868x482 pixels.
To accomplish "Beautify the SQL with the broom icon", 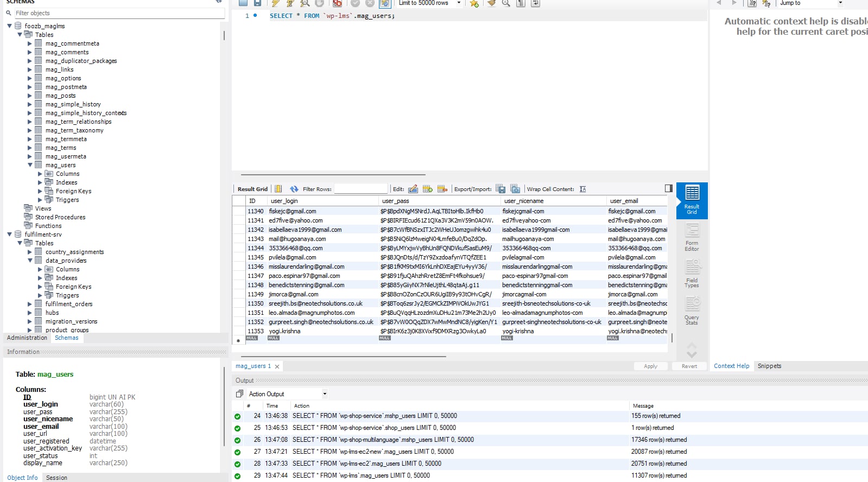I will point(491,3).
